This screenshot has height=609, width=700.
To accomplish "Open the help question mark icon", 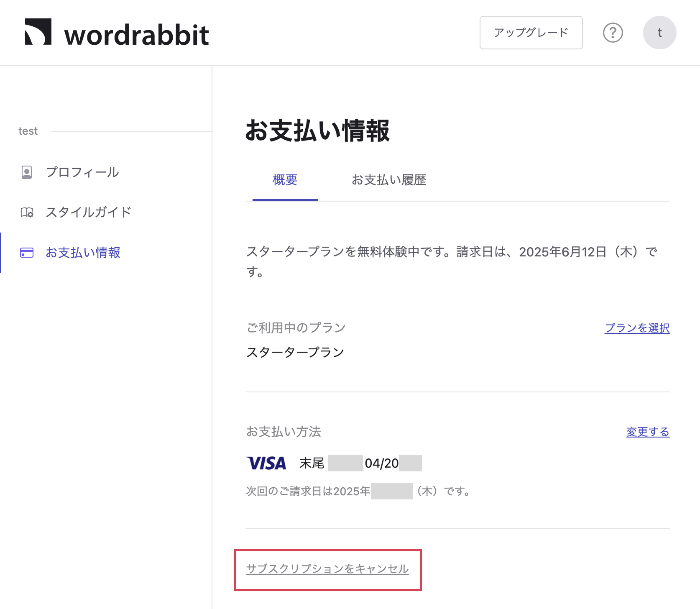I will pos(613,33).
